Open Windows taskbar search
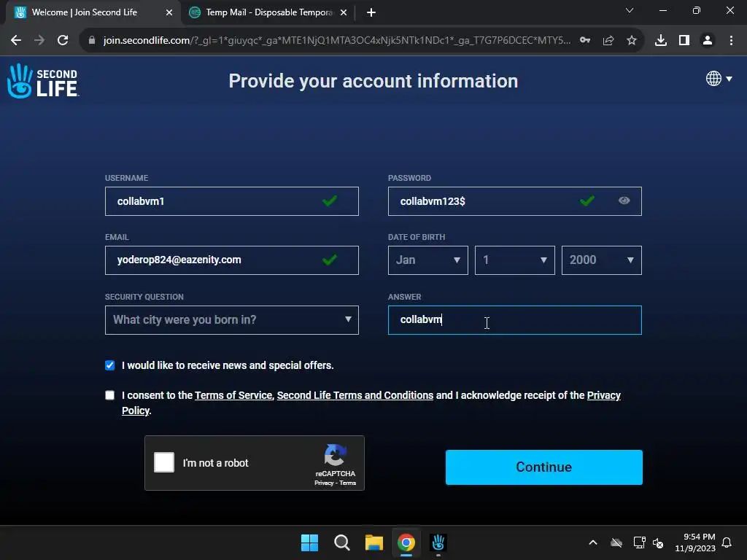Screen dimensions: 747x560 (x=341, y=542)
